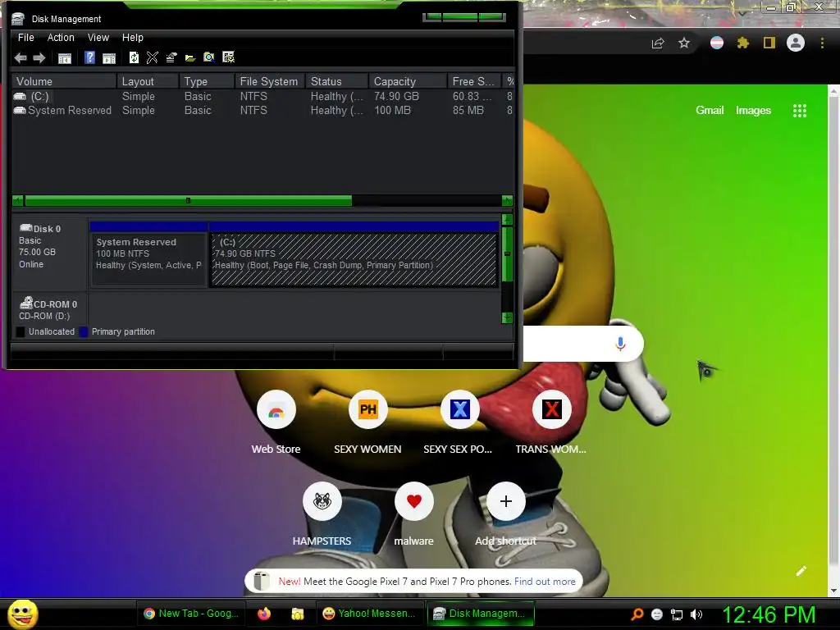Switch to Yahoo! Messenger taskbar button

369,614
